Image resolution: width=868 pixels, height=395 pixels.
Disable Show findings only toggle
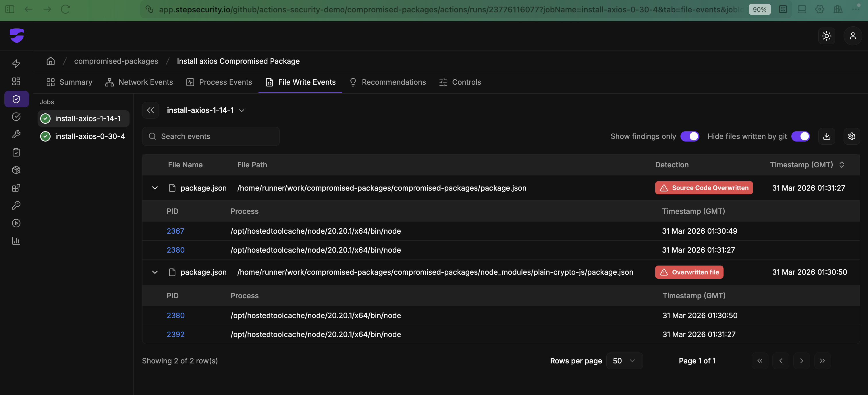tap(689, 136)
